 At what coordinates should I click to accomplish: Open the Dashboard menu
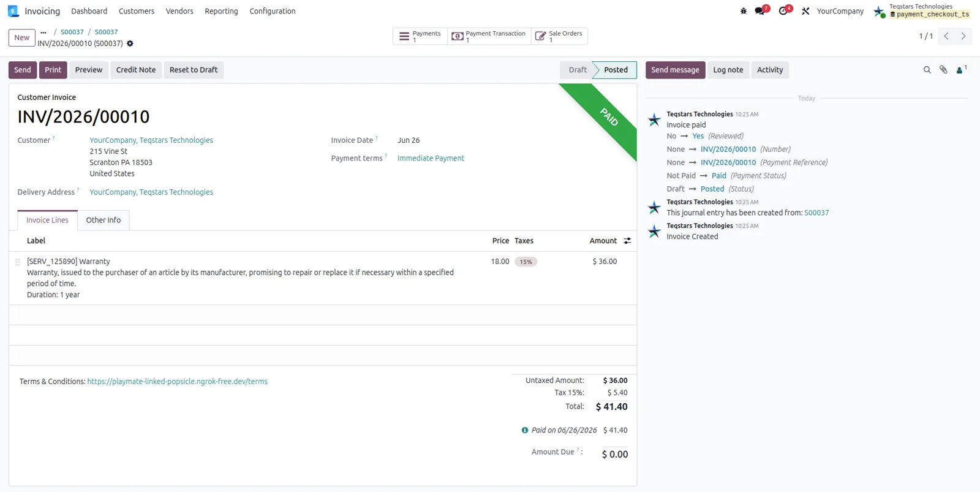89,11
